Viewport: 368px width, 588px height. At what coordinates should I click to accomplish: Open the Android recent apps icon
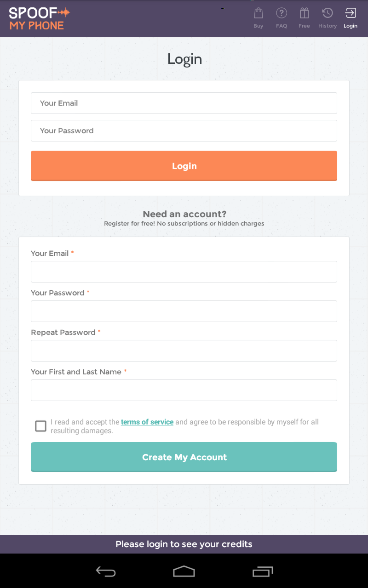(x=263, y=571)
